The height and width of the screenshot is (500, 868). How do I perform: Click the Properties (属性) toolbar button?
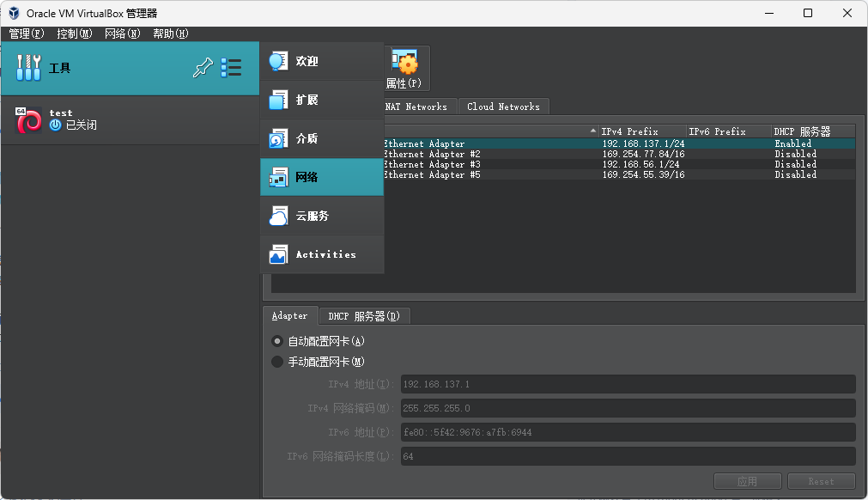(x=404, y=70)
